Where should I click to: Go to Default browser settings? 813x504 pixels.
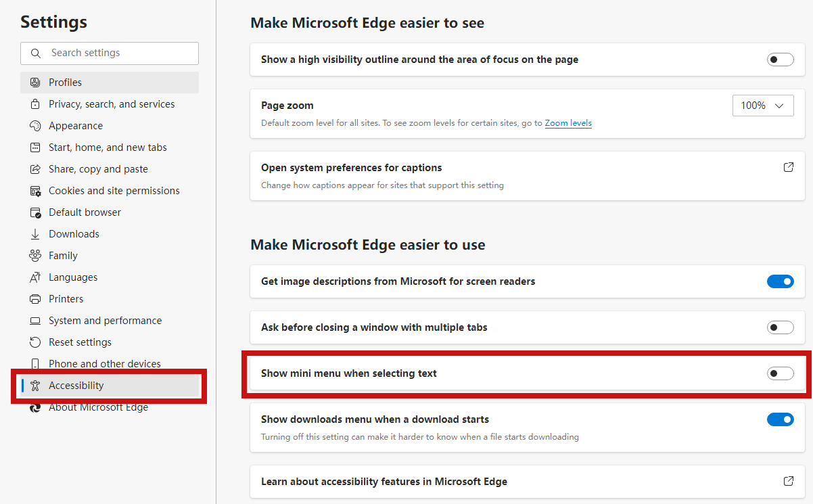tap(110, 212)
